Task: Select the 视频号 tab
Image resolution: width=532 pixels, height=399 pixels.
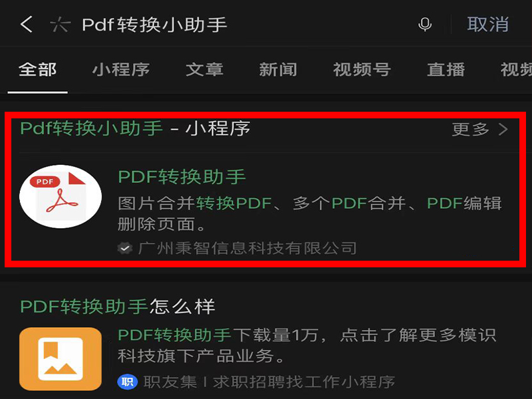Action: point(362,70)
